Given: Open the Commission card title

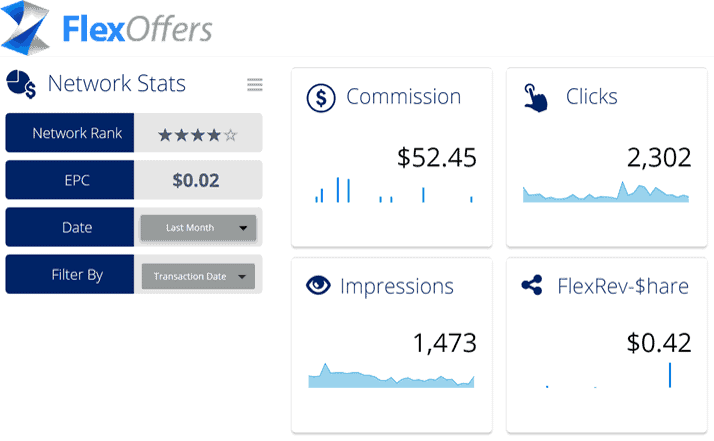Looking at the screenshot, I should (403, 97).
